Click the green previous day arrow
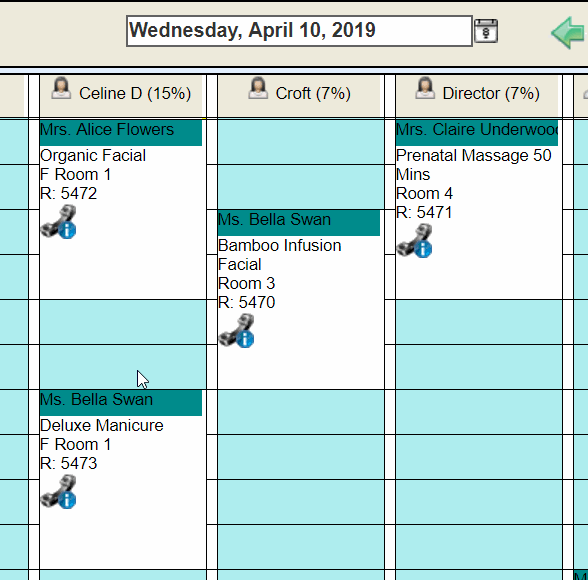The height and width of the screenshot is (580, 588). (x=568, y=33)
